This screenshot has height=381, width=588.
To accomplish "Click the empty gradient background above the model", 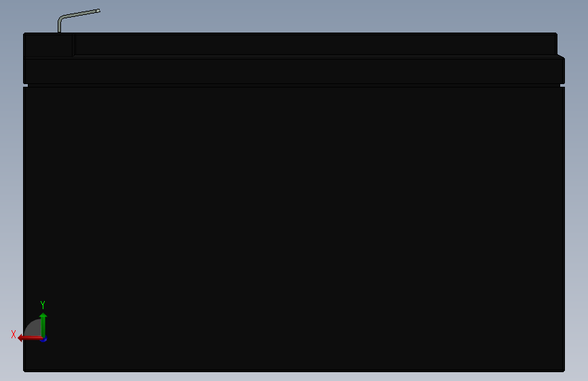I will (x=300, y=15).
